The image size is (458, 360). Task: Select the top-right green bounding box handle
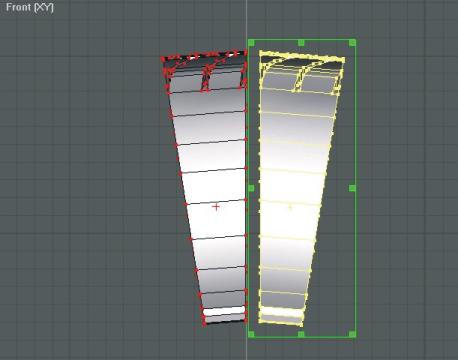pos(352,43)
